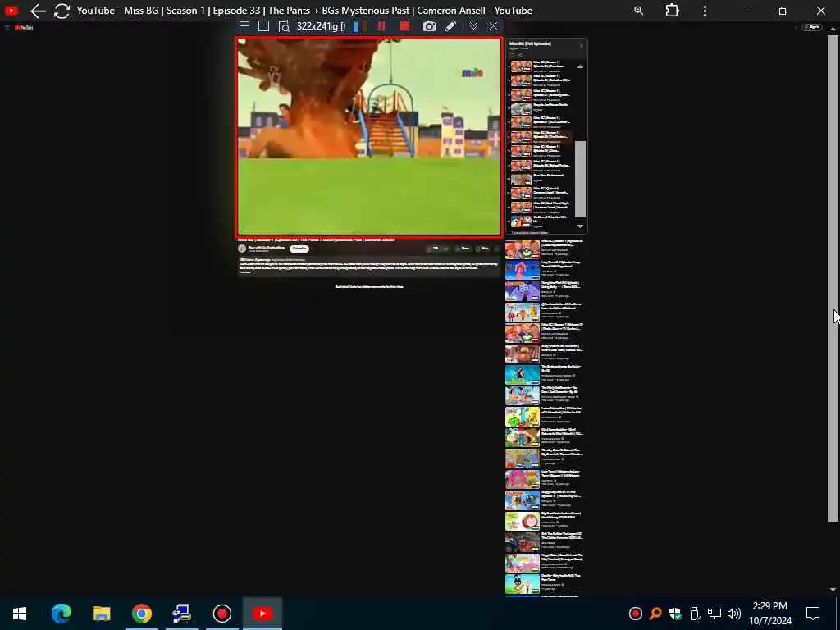The height and width of the screenshot is (630, 840).
Task: Select highlighted Episode 33 playlist item
Action: tap(541, 137)
